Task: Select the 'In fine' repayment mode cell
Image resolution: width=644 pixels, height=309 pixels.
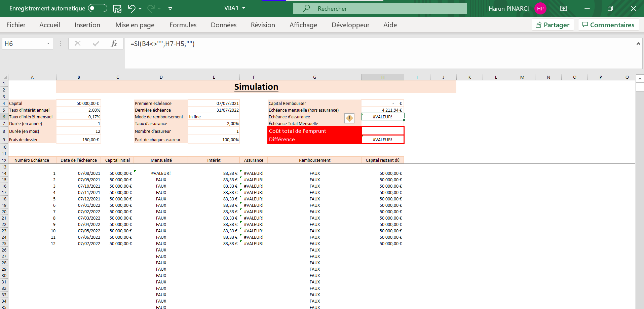Action: click(214, 117)
